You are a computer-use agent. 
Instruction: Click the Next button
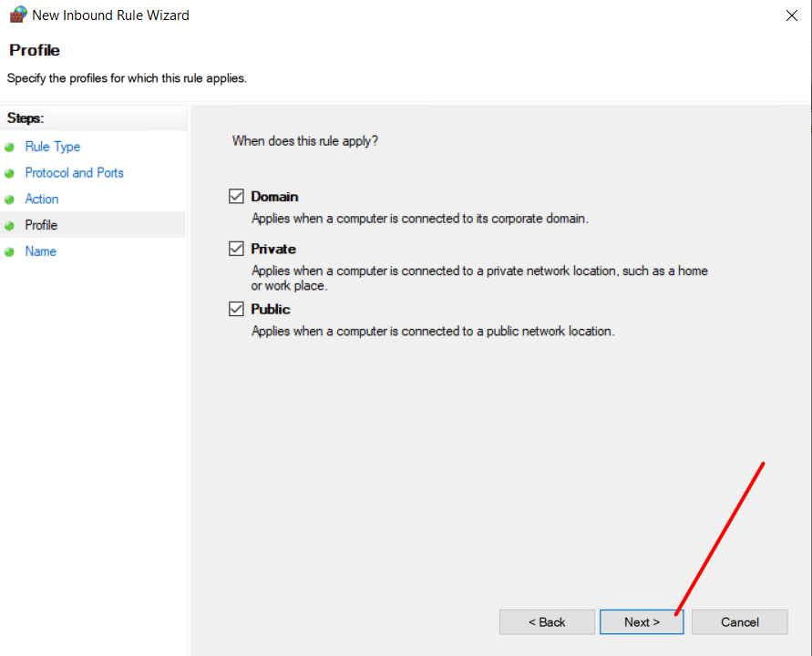642,621
